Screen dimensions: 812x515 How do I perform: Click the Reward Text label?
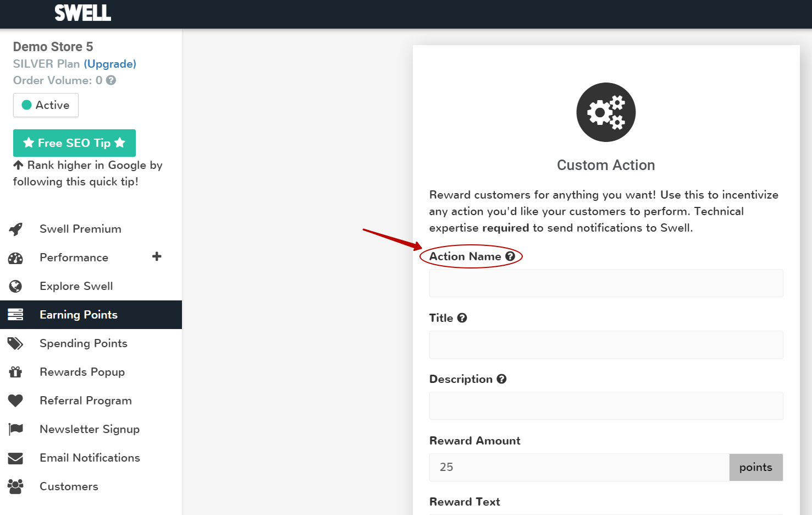pos(465,502)
